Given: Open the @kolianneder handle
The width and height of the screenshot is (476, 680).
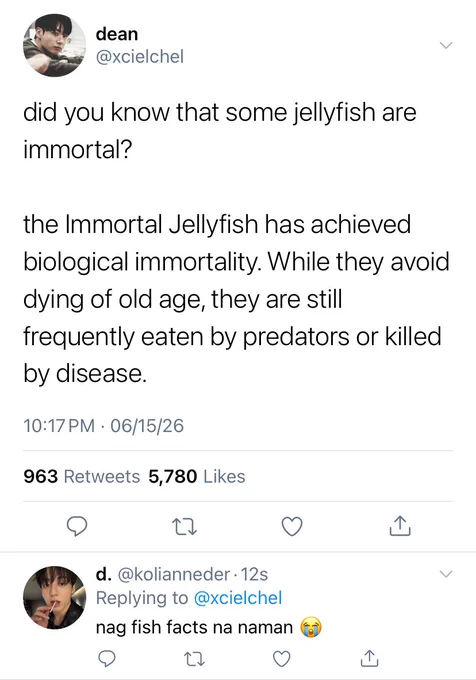Looking at the screenshot, I should pos(173,574).
